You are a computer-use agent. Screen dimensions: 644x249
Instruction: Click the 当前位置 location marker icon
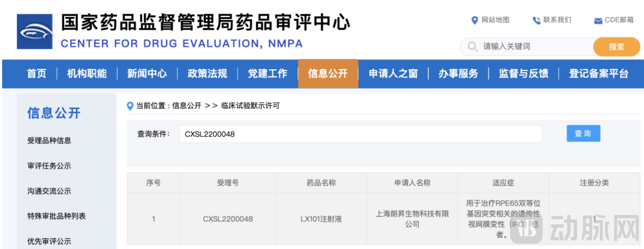click(130, 106)
